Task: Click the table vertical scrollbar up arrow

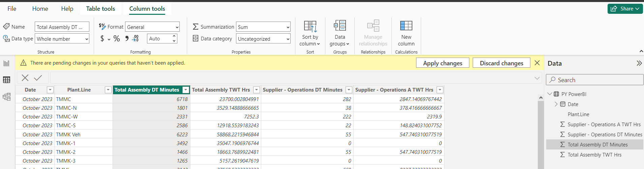Action: pos(541,98)
